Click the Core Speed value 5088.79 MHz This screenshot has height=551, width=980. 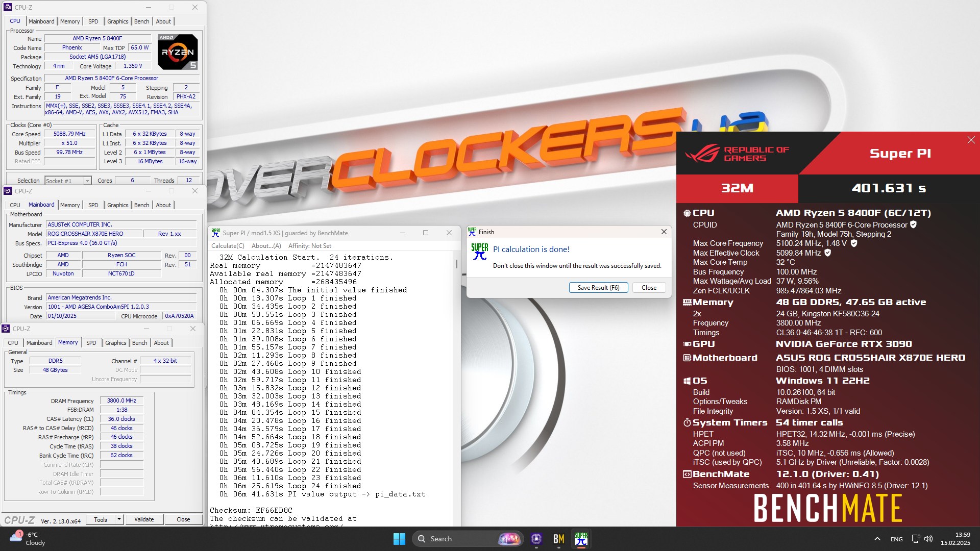click(69, 134)
